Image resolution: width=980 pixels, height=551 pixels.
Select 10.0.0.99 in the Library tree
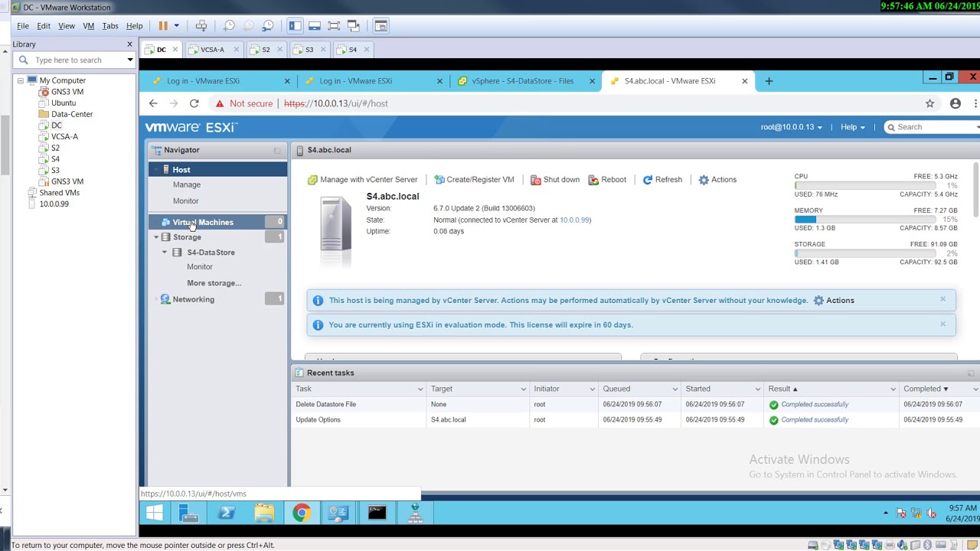tap(54, 204)
